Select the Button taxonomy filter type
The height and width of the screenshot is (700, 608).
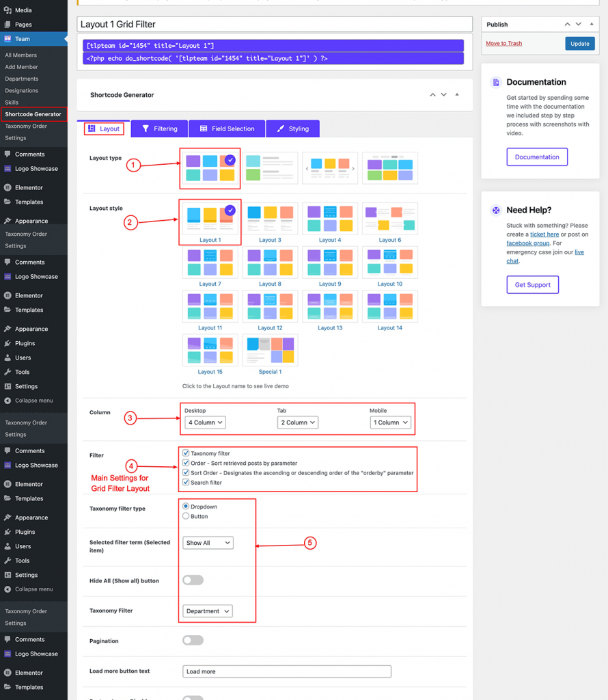186,516
